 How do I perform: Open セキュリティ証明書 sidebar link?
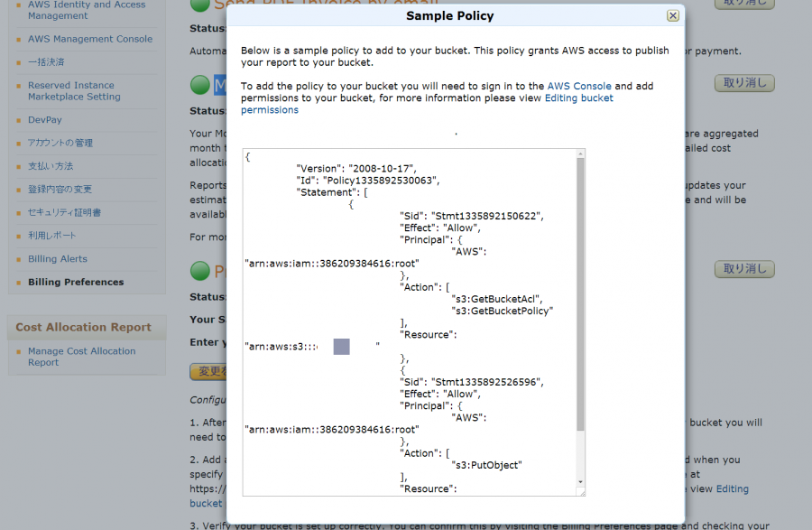coord(64,212)
